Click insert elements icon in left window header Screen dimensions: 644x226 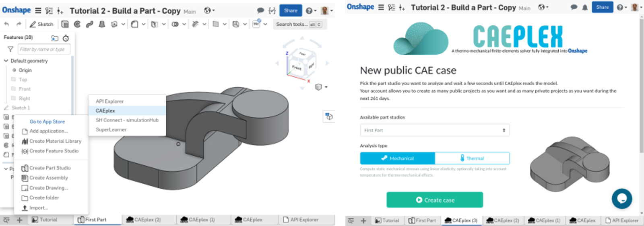(60, 11)
